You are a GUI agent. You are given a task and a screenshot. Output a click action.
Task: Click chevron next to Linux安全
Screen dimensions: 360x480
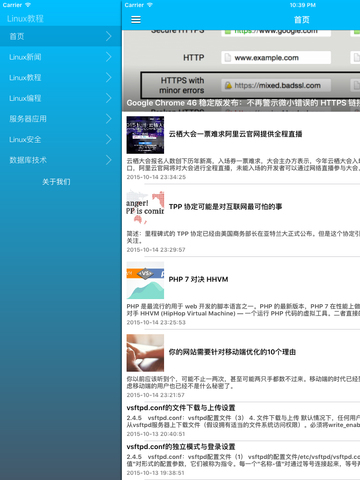[109, 140]
